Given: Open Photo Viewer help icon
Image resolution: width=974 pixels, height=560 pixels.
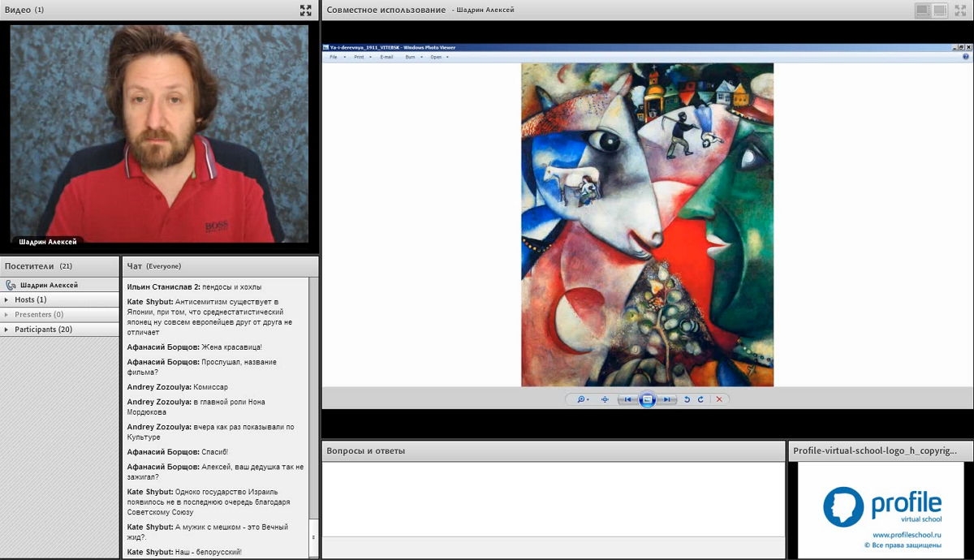Looking at the screenshot, I should (x=965, y=57).
